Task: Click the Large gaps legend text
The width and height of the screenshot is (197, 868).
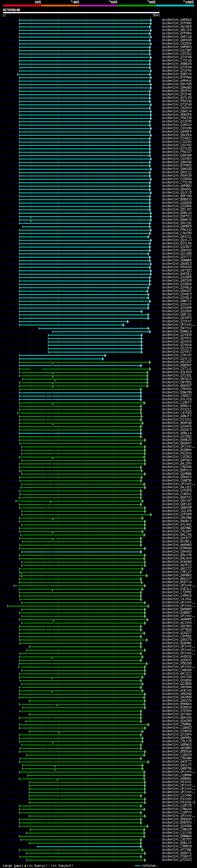Action: (x=38, y=865)
